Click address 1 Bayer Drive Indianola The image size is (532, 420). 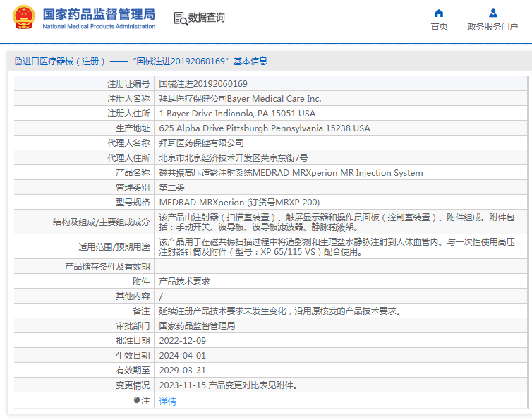[237, 114]
